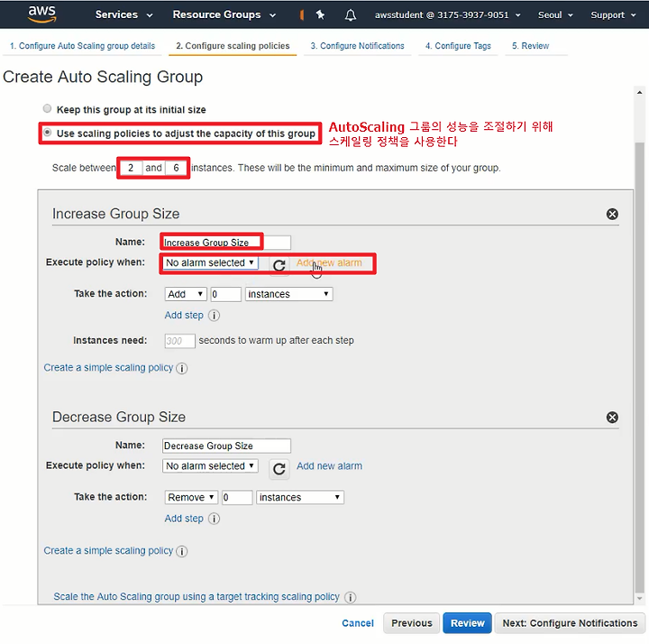
Task: Go to Configure Tags step
Action: pyautogui.click(x=458, y=46)
